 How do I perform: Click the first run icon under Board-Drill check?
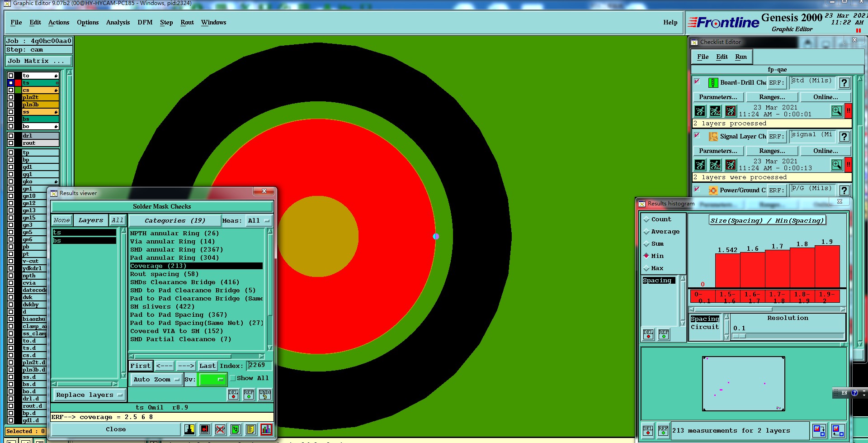click(700, 111)
